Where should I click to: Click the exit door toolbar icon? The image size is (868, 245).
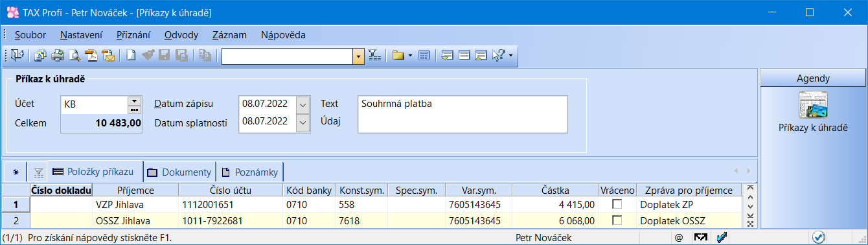[17, 56]
